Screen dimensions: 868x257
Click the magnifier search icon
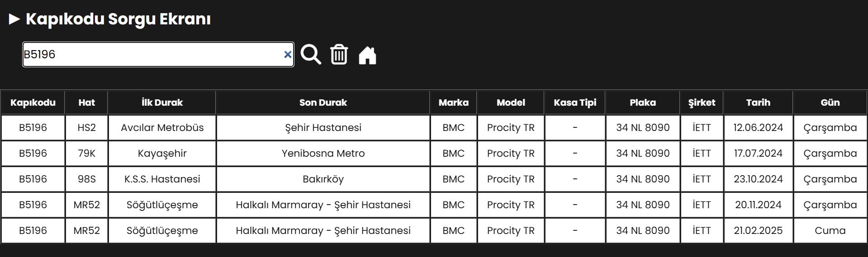[x=311, y=55]
